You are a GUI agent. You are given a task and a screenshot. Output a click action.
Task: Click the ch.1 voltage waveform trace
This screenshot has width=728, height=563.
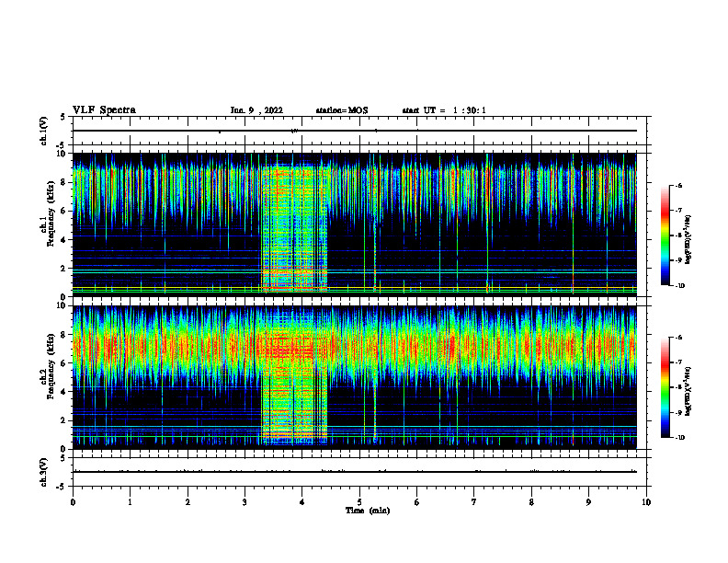click(354, 131)
